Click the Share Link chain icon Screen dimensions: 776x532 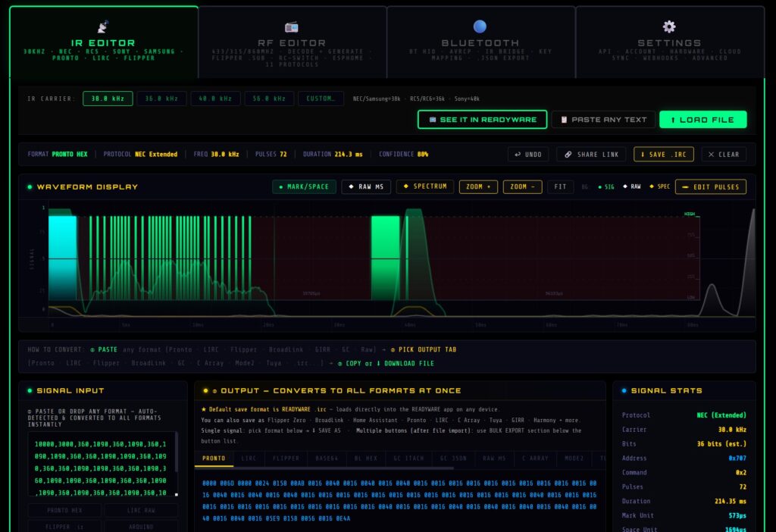tap(568, 155)
